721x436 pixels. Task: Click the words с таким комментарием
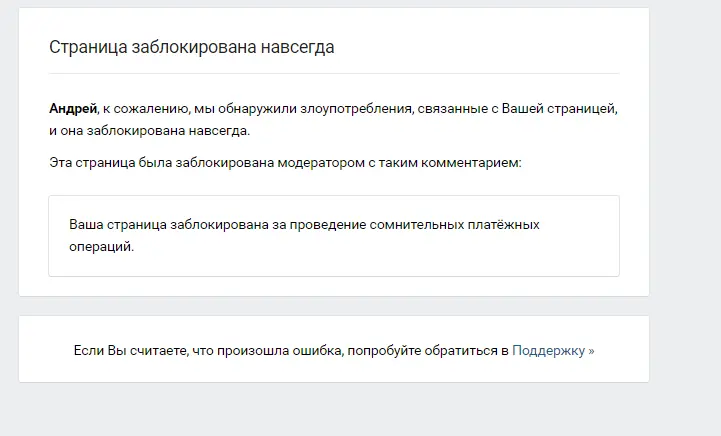coord(445,163)
